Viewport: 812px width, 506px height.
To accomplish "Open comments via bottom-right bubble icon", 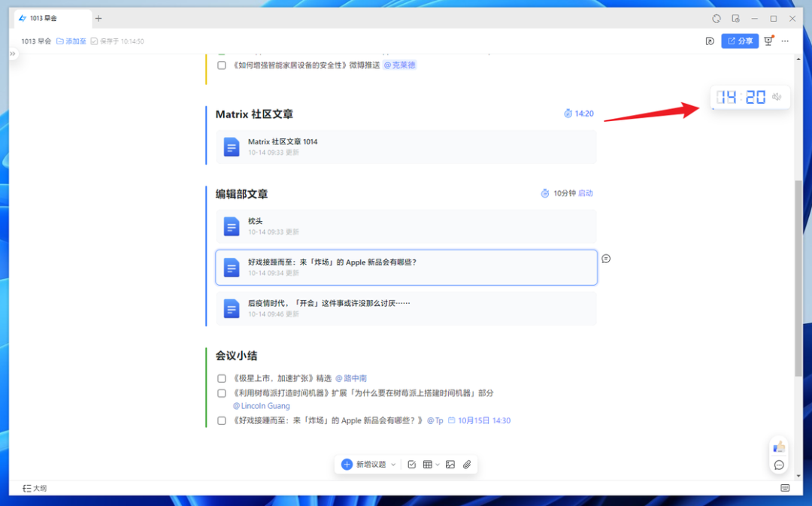I will click(779, 465).
